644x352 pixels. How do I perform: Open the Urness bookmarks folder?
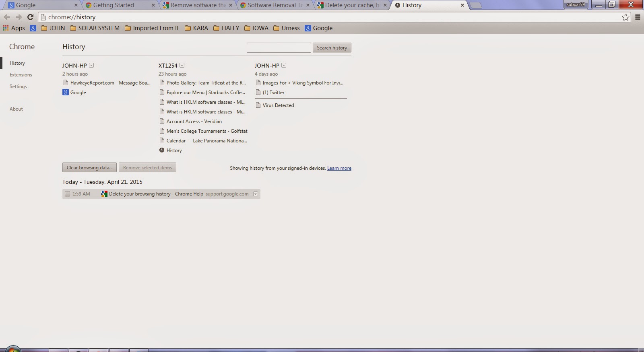pos(287,28)
